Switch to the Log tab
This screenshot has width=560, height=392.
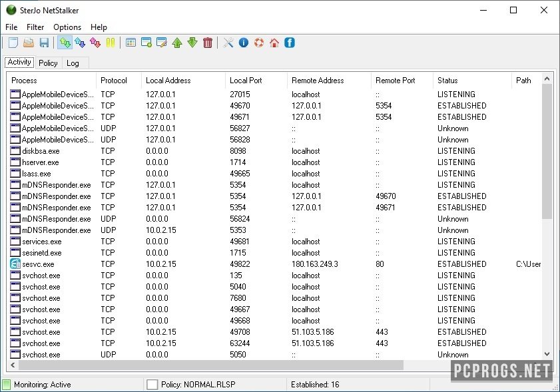tap(73, 63)
